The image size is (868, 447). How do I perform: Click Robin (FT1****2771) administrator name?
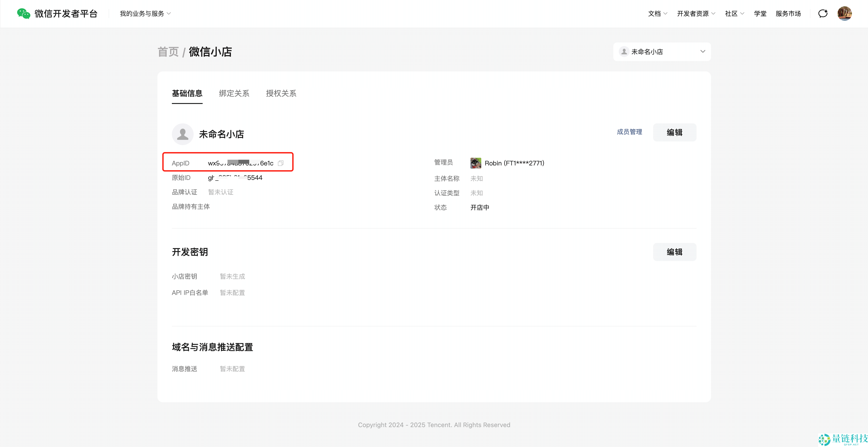click(514, 163)
